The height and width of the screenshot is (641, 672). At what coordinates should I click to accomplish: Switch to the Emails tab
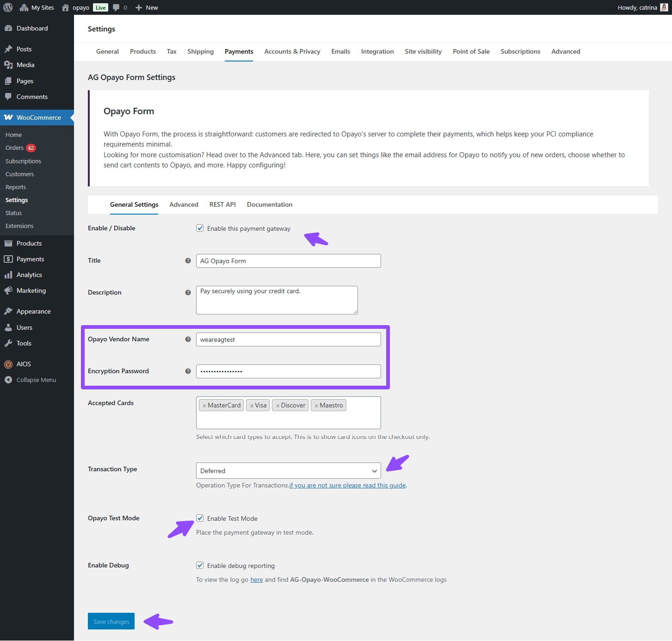[340, 51]
